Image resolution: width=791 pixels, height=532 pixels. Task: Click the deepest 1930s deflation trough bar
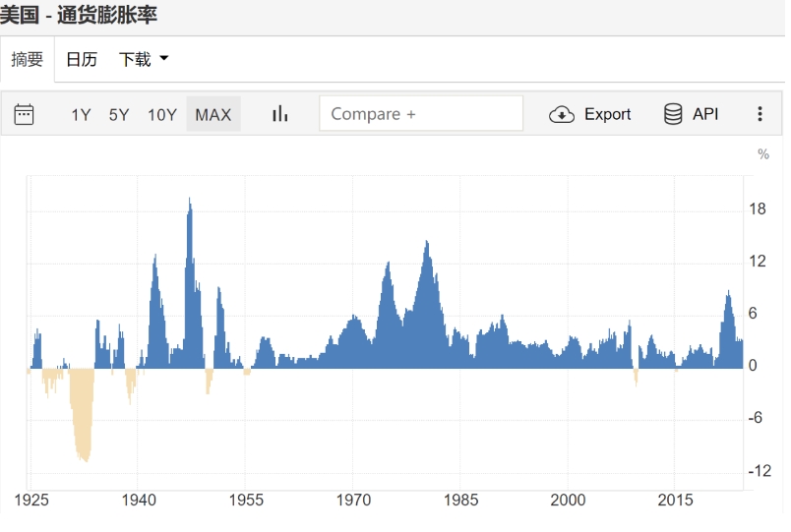click(x=87, y=415)
